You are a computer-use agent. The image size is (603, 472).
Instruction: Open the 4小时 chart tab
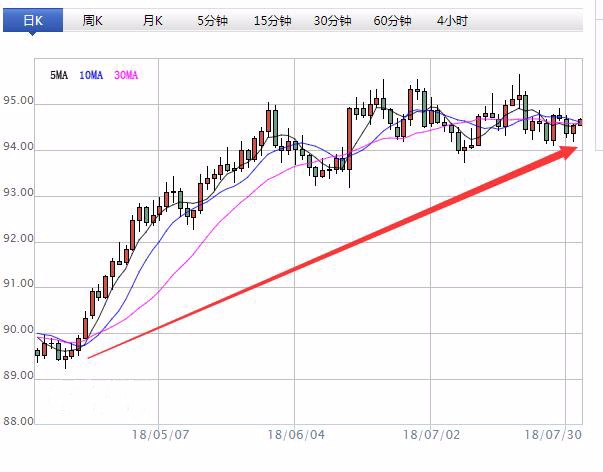(x=452, y=20)
